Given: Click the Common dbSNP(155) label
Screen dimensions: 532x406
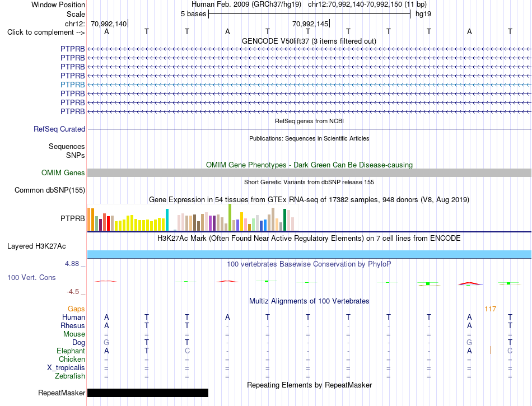Looking at the screenshot, I should click(50, 190).
